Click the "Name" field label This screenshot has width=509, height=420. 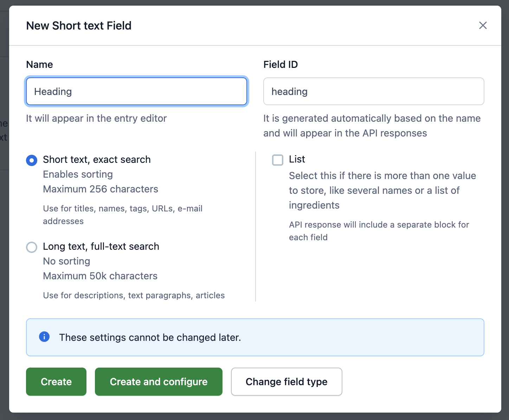40,64
